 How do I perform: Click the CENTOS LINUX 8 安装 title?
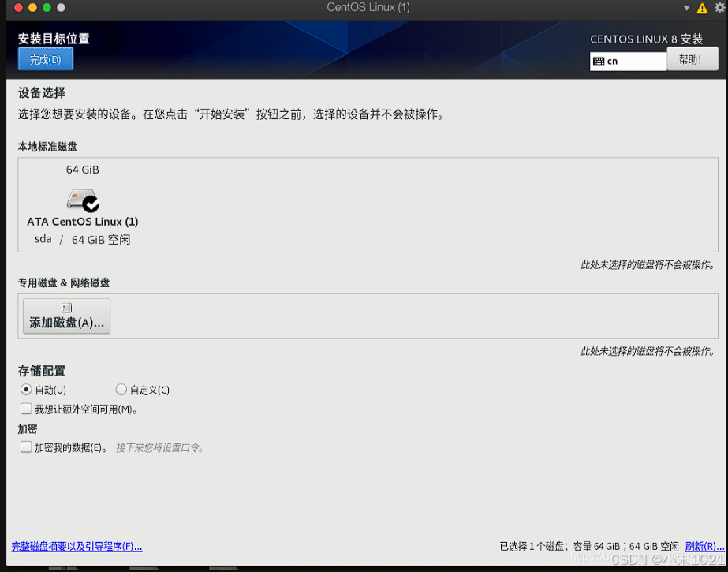click(646, 39)
